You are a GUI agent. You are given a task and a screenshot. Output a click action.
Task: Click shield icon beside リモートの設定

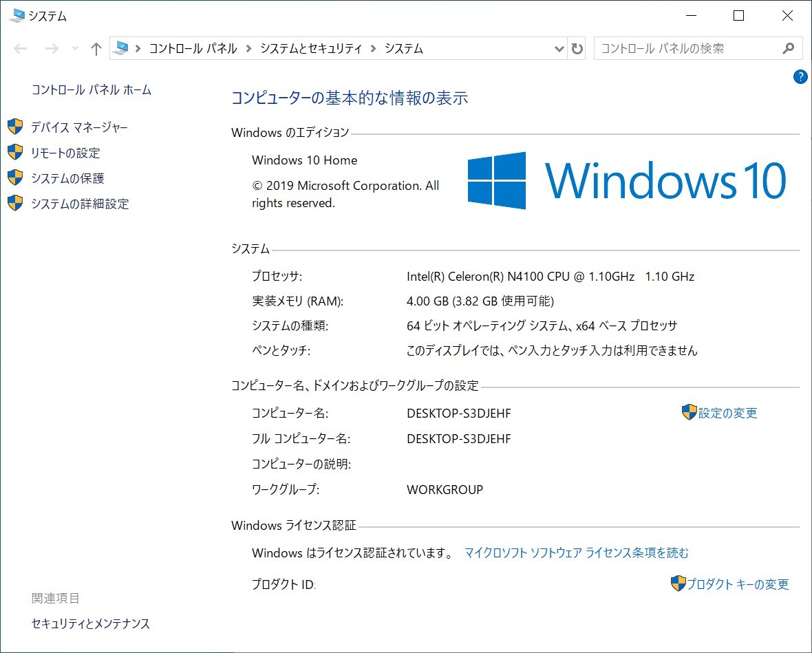pos(16,152)
